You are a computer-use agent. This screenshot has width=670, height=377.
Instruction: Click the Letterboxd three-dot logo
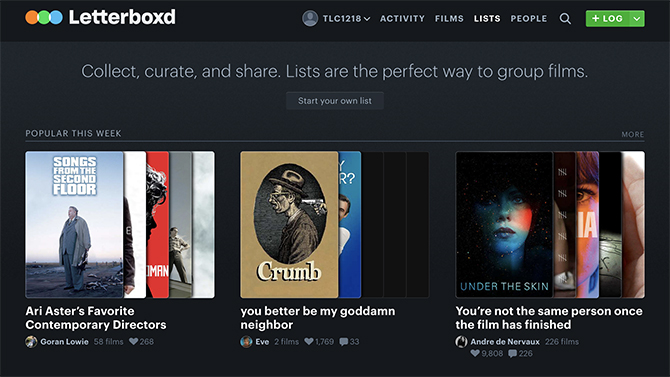pos(44,18)
